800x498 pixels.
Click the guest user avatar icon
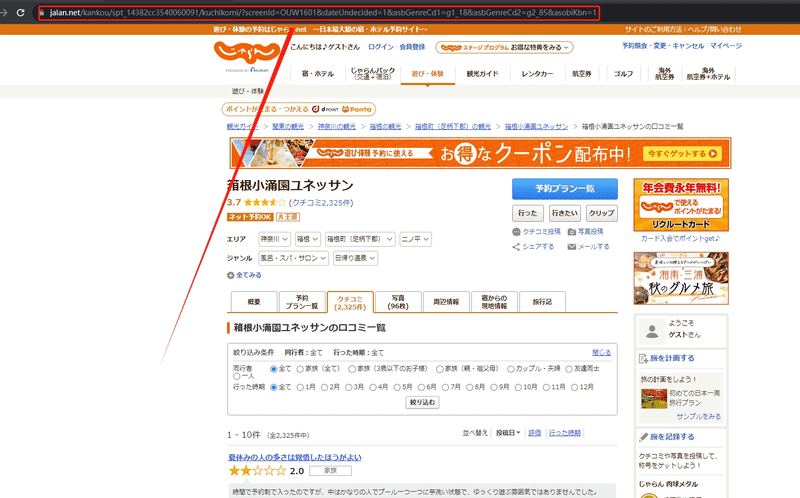point(652,332)
